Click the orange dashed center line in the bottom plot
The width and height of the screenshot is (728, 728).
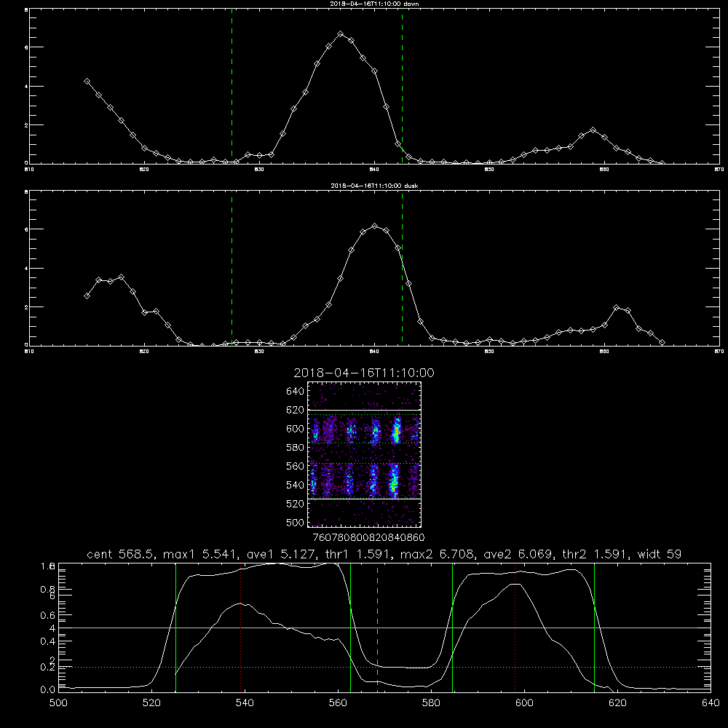tap(377, 628)
